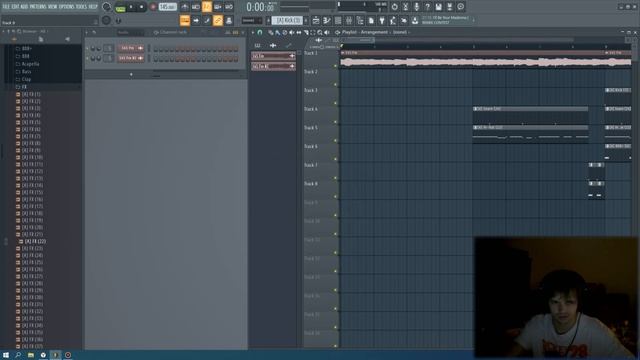Select the playlist Zoom magnifier tool

(x=320, y=32)
